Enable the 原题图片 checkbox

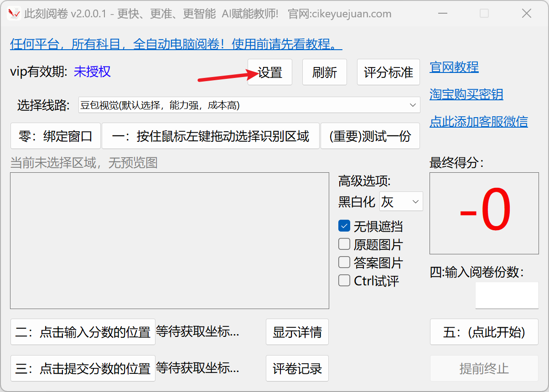pos(344,244)
